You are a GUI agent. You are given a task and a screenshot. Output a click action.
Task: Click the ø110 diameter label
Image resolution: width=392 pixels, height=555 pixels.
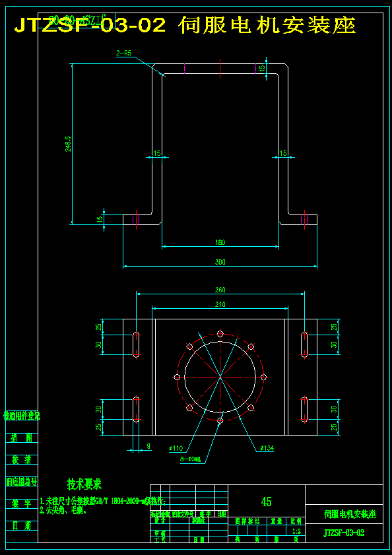click(x=176, y=449)
